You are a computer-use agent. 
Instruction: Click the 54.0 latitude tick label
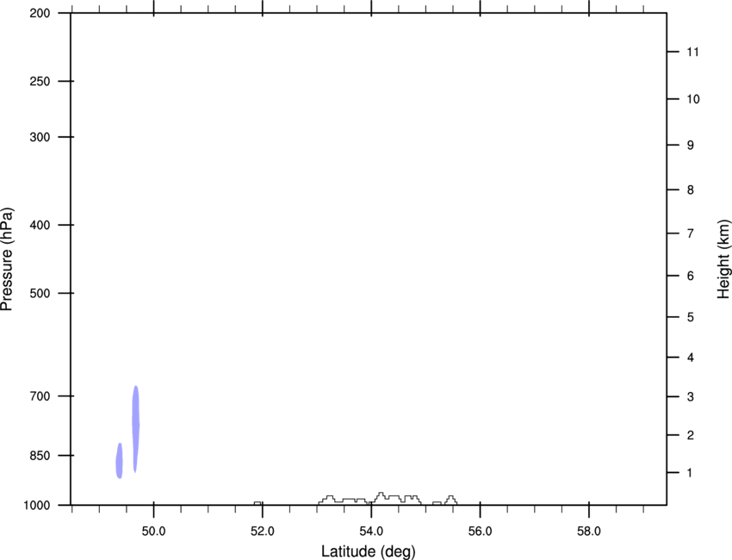point(371,531)
